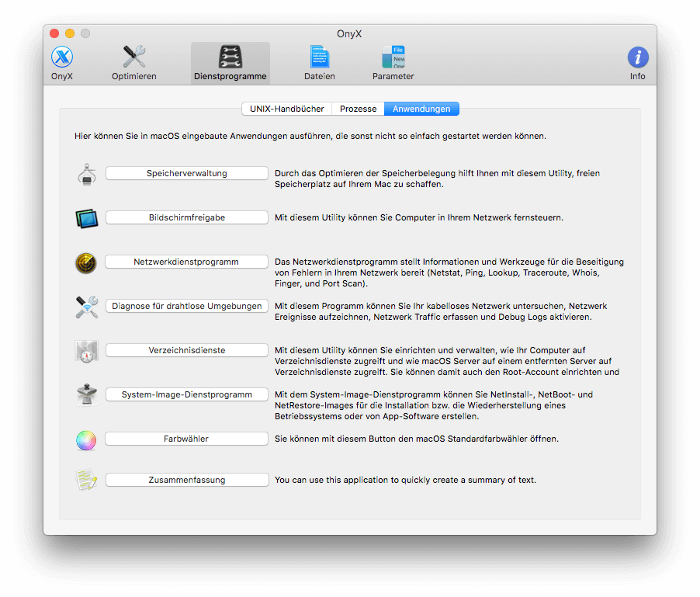Screen dimensions: 700x597
Task: Click the wireless diagnostics wrench icon
Action: pos(87,307)
